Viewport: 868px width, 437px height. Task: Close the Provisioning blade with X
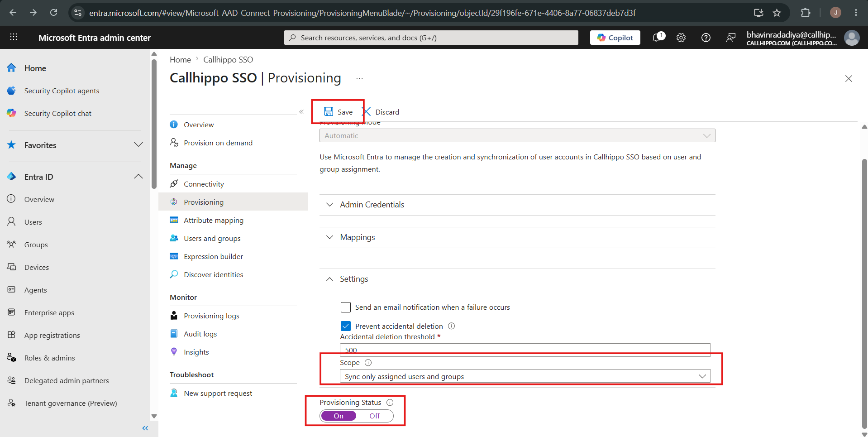[849, 78]
